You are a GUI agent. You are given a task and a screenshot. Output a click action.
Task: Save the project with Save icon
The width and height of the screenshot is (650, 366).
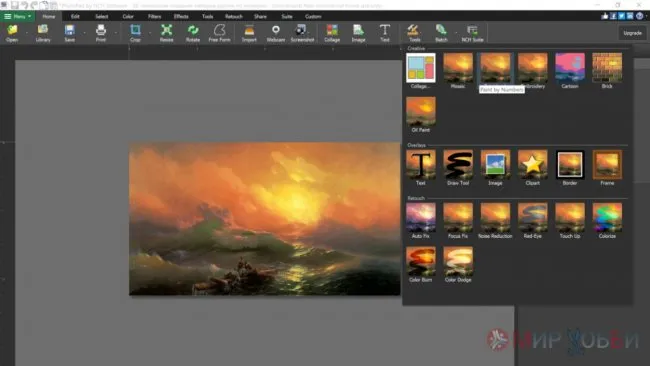70,33
